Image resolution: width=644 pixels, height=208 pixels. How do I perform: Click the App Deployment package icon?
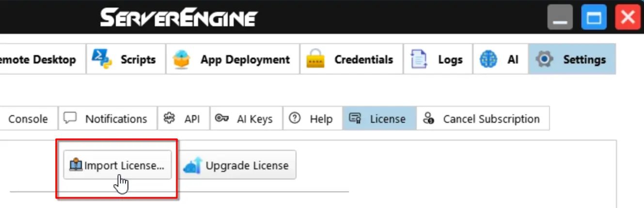pos(182,59)
